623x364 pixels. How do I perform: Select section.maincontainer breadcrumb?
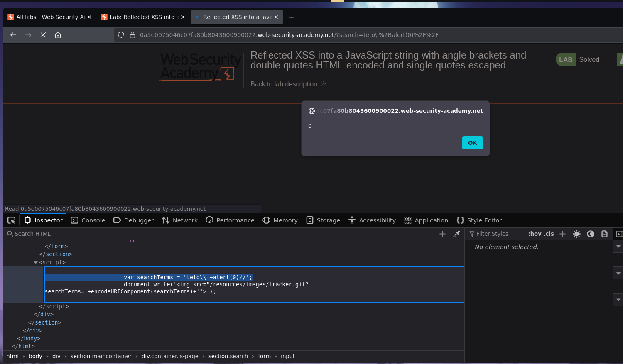click(x=101, y=356)
